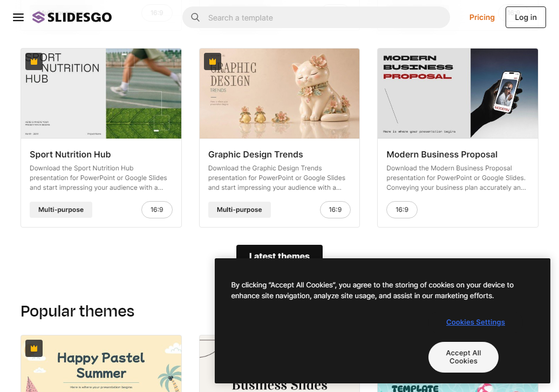This screenshot has width=559, height=392.
Task: Click 16:9 badge on Graphic Design Trends card
Action: coord(335,210)
